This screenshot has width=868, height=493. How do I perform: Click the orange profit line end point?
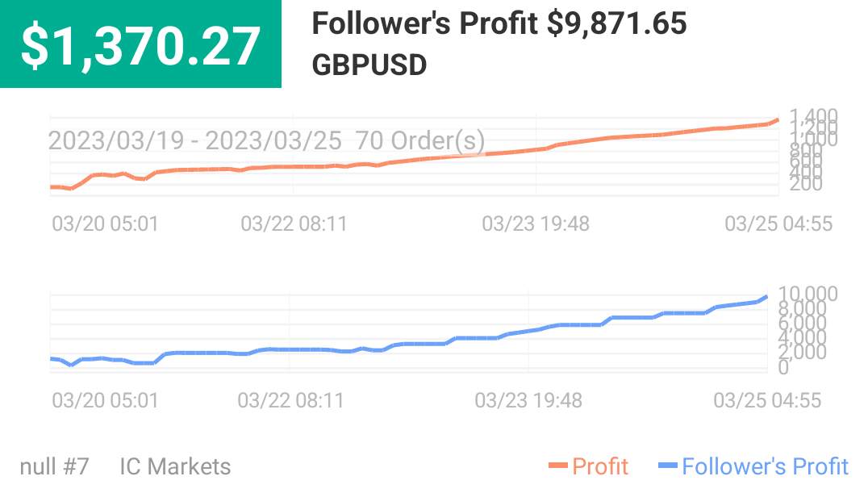pos(777,119)
